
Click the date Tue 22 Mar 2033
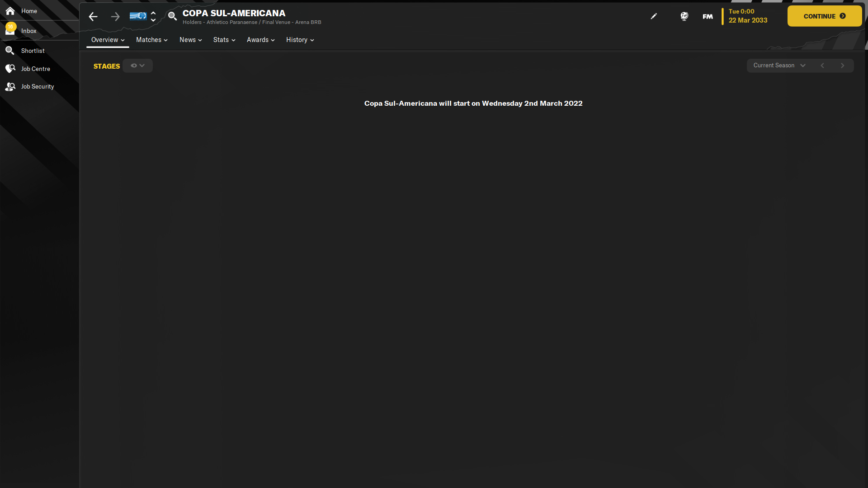click(748, 16)
